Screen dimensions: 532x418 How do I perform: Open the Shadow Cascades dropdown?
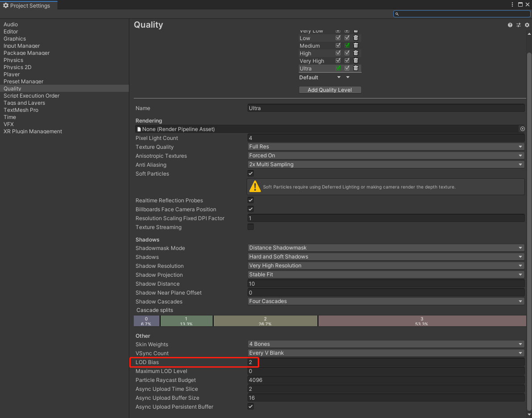(386, 301)
